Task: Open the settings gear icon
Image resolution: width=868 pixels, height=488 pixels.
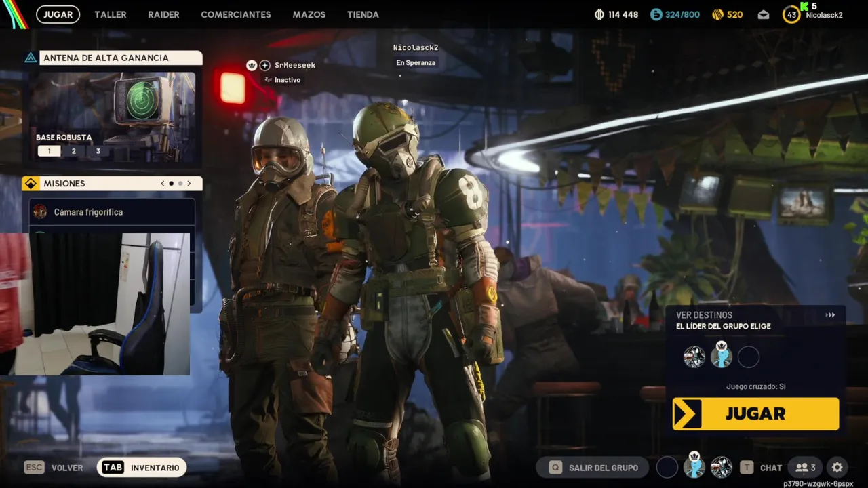Action: (x=837, y=468)
